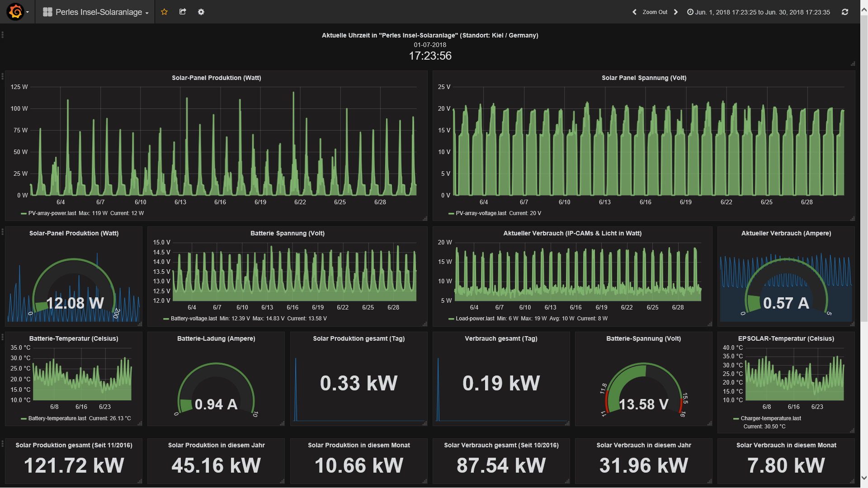
Task: Open the time range picker
Action: (x=758, y=12)
